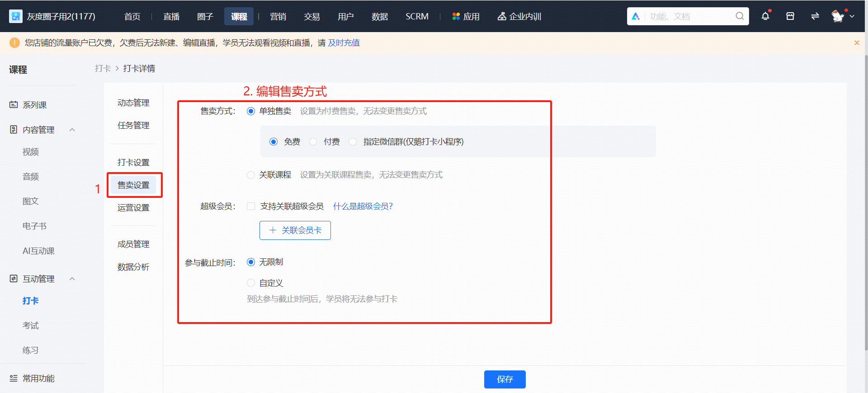Open user avatar menu
868x393 pixels.
838,16
